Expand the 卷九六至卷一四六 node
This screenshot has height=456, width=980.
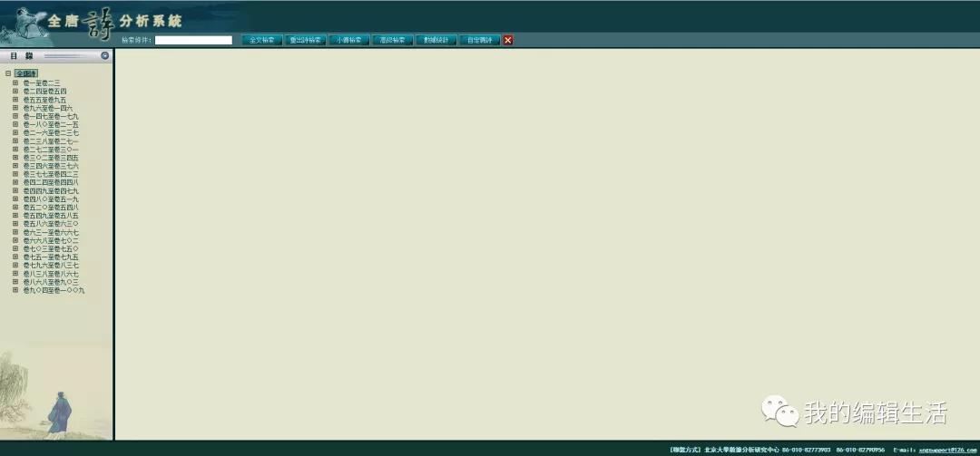pyautogui.click(x=15, y=108)
